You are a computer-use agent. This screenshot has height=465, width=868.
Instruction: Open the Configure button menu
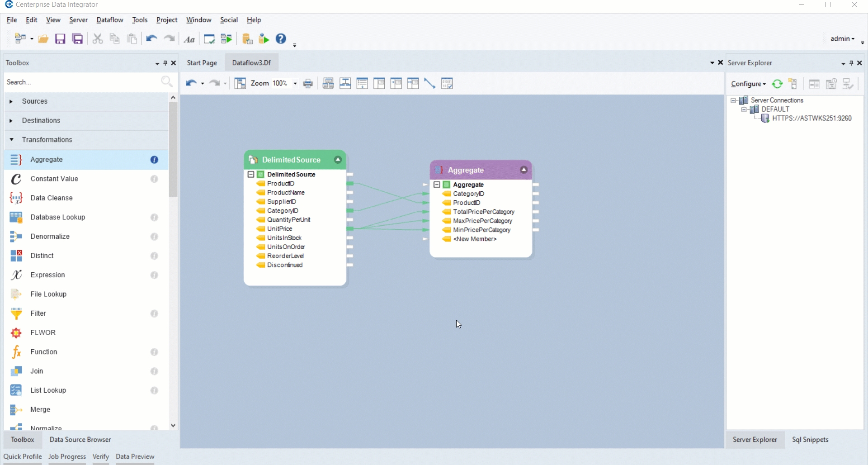pyautogui.click(x=748, y=84)
